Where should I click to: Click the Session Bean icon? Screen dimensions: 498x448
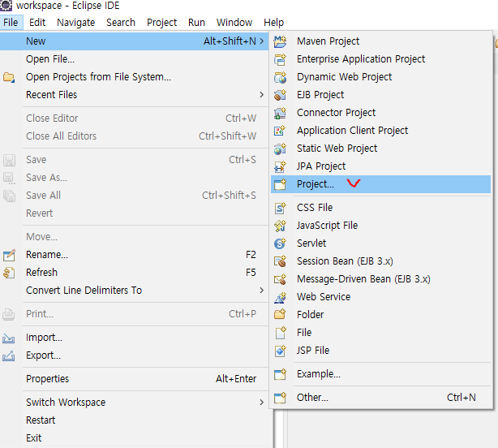[280, 261]
